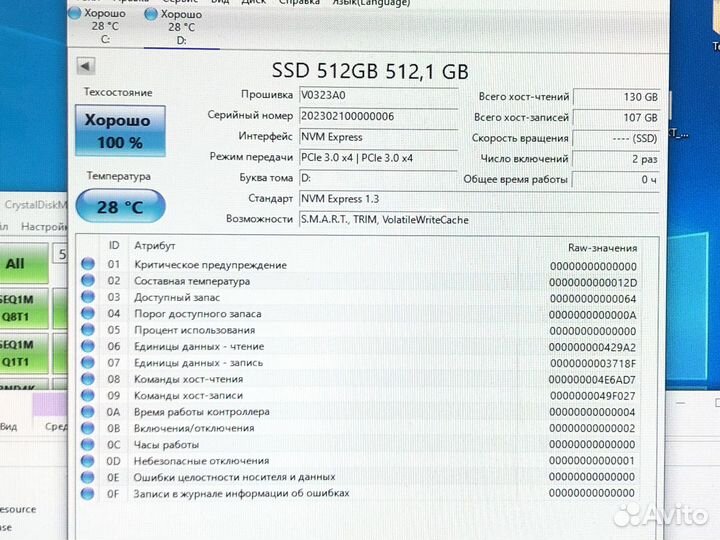Screen dimensions: 720x540
Task: Switch to disk D: tab
Action: click(181, 27)
